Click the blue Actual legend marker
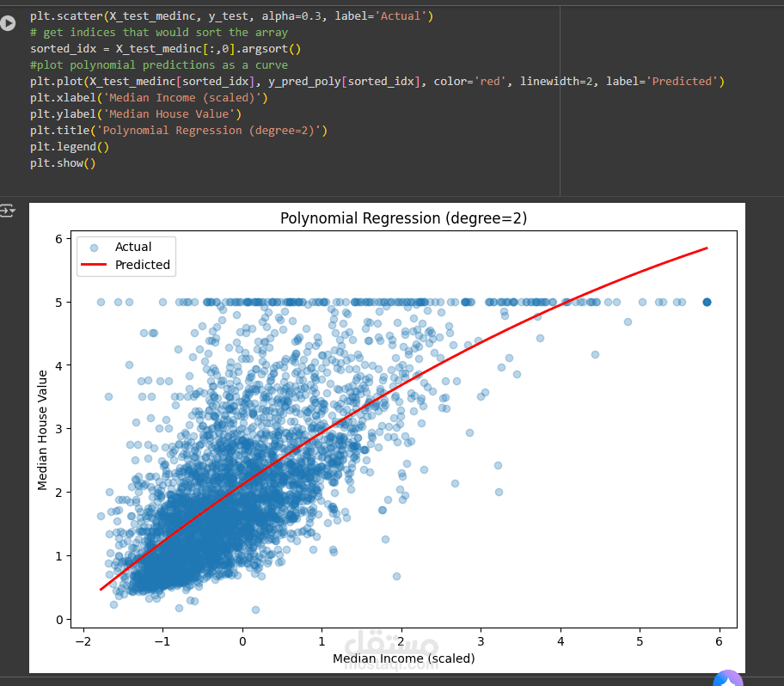The width and height of the screenshot is (784, 686). 94,248
